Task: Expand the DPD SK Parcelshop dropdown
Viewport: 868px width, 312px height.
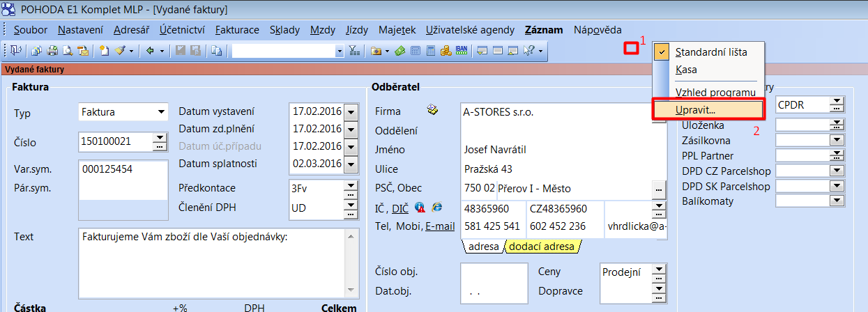Action: [837, 186]
